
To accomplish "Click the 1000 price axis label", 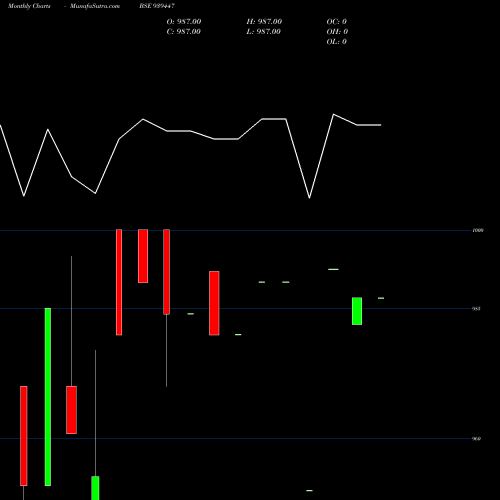I will (x=478, y=230).
